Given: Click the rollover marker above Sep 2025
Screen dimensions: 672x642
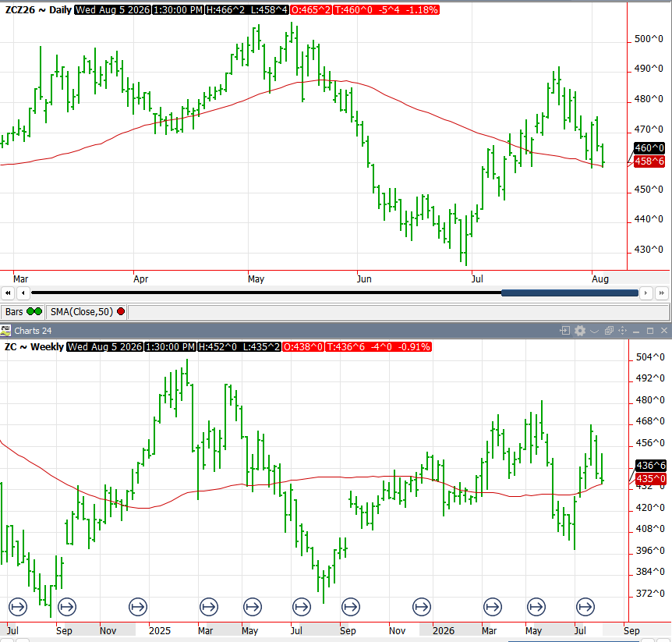Looking at the screenshot, I should click(351, 607).
